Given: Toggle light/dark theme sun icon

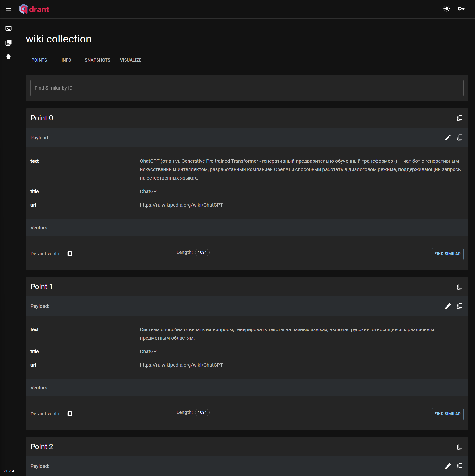Looking at the screenshot, I should 447,9.
